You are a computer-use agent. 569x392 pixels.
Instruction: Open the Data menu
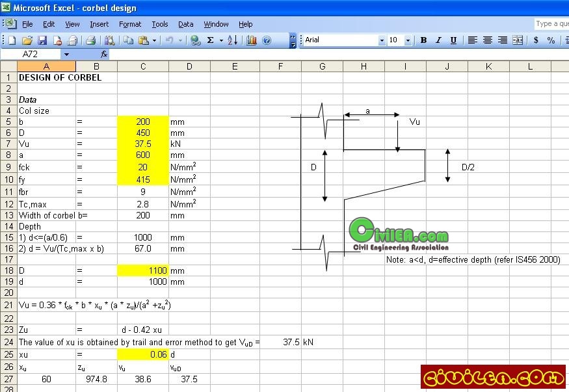pyautogui.click(x=185, y=24)
